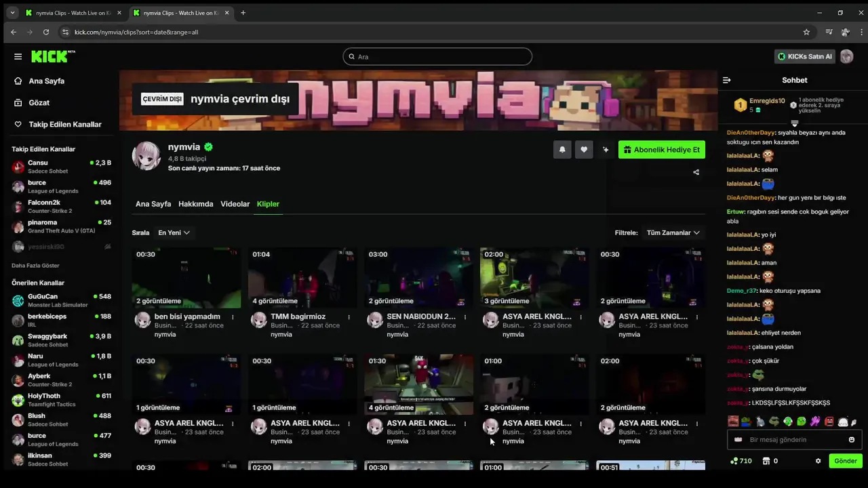
Task: Expand the pinned gift leaderboard chevron in chat
Action: pyautogui.click(x=795, y=124)
